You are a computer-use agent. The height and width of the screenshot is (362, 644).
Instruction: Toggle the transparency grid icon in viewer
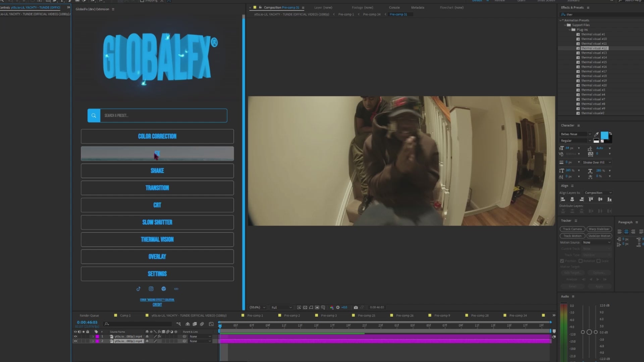pyautogui.click(x=305, y=307)
